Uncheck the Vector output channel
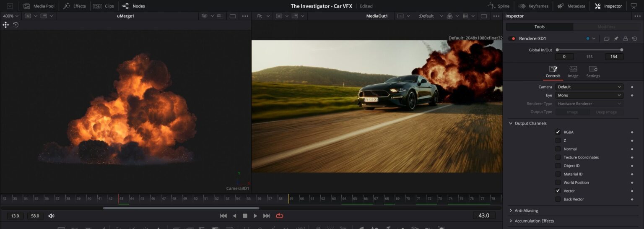 pyautogui.click(x=558, y=191)
